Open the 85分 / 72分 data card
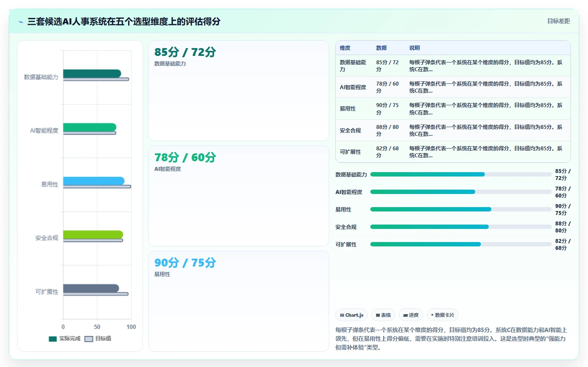The height and width of the screenshot is (367, 588). point(239,91)
